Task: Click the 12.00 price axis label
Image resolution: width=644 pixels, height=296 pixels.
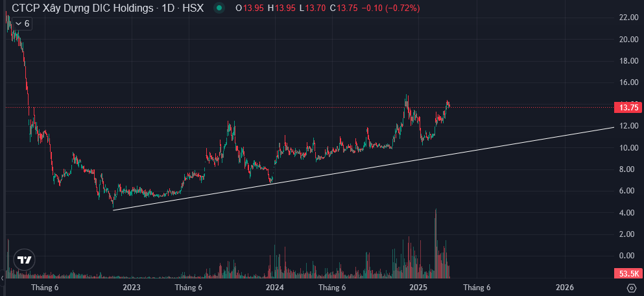Action: coord(628,126)
